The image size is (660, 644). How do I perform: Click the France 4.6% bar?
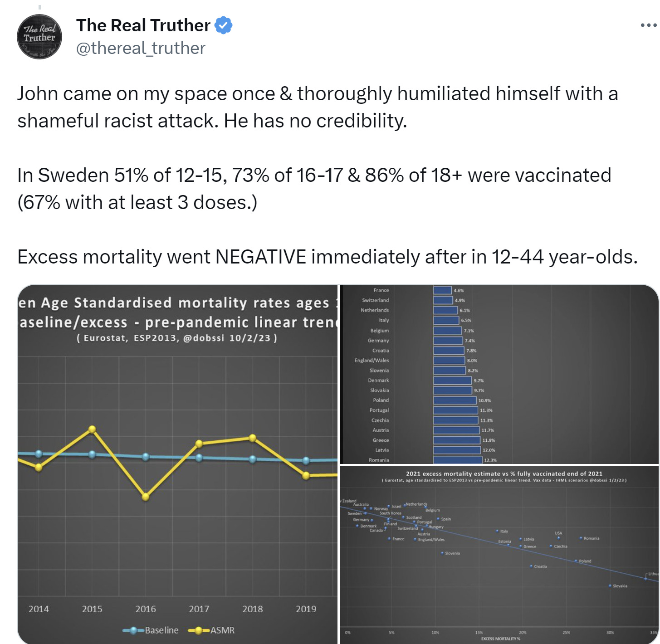click(x=443, y=290)
